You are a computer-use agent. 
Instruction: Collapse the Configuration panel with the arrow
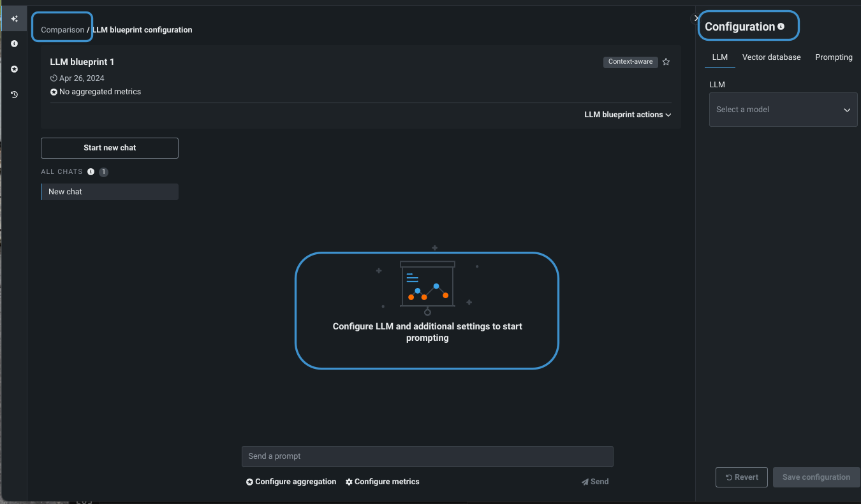click(x=696, y=18)
